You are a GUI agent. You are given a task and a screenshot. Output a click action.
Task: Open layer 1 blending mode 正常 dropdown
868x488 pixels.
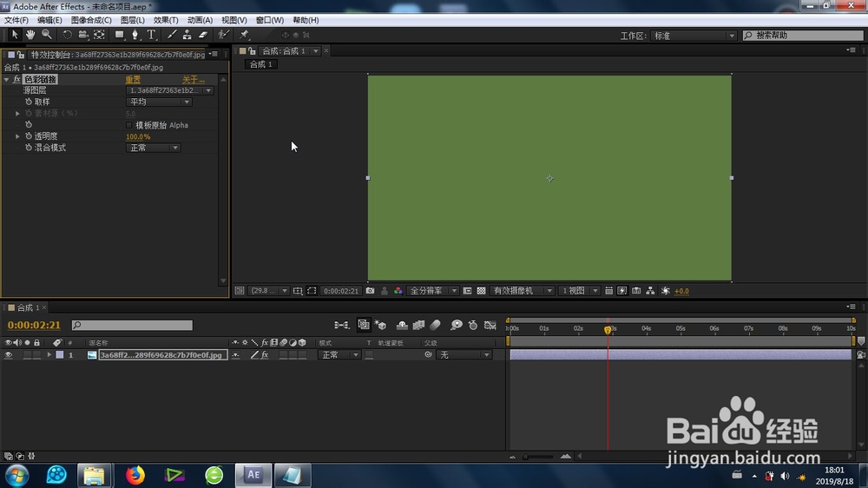click(339, 355)
